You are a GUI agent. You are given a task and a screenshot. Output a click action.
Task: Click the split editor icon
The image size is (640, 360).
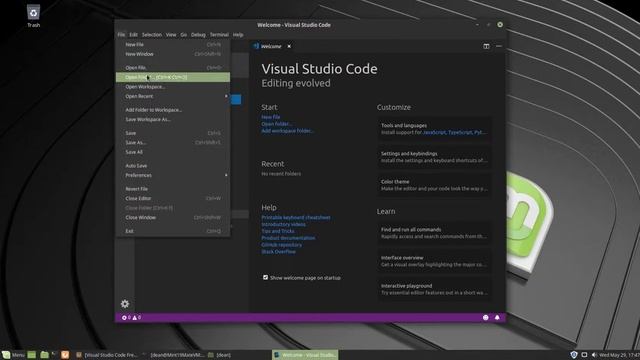click(x=486, y=46)
